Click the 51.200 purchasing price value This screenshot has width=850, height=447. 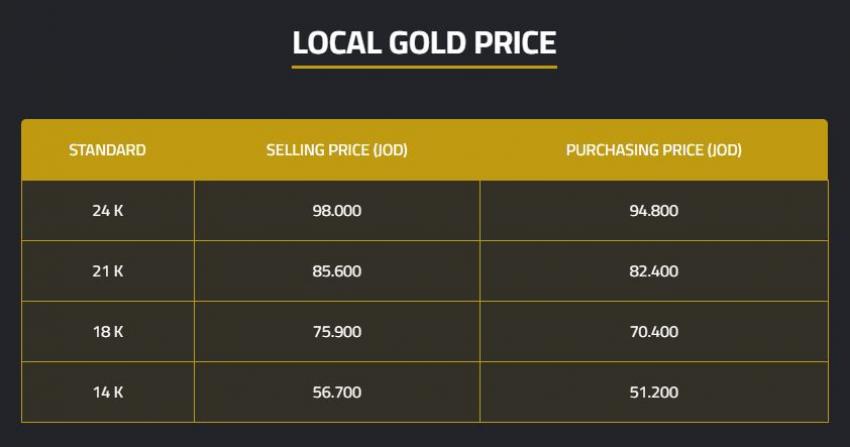[654, 393]
